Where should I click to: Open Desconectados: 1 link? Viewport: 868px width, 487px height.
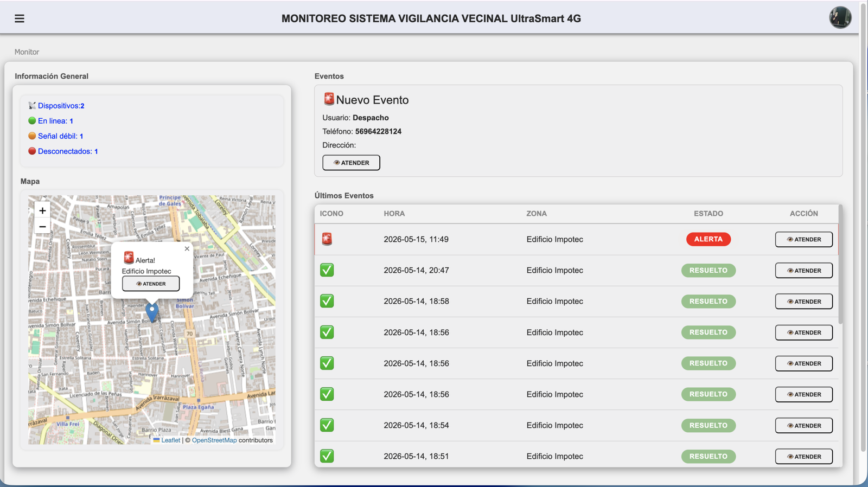tap(68, 151)
